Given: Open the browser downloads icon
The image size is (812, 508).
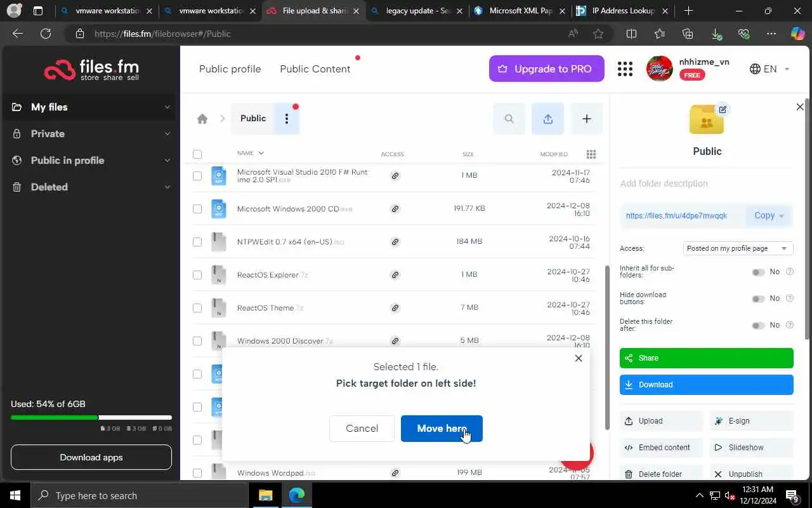Looking at the screenshot, I should tap(716, 34).
